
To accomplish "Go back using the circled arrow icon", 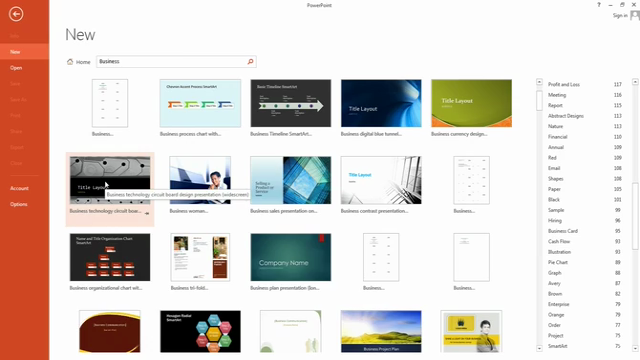I will coord(16,14).
